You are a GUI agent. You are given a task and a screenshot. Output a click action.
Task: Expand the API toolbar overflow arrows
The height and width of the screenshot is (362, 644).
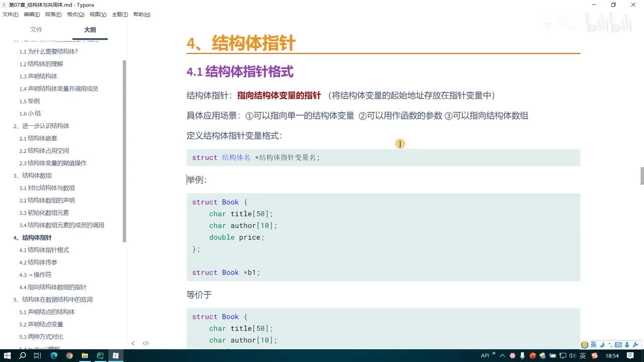(494, 354)
